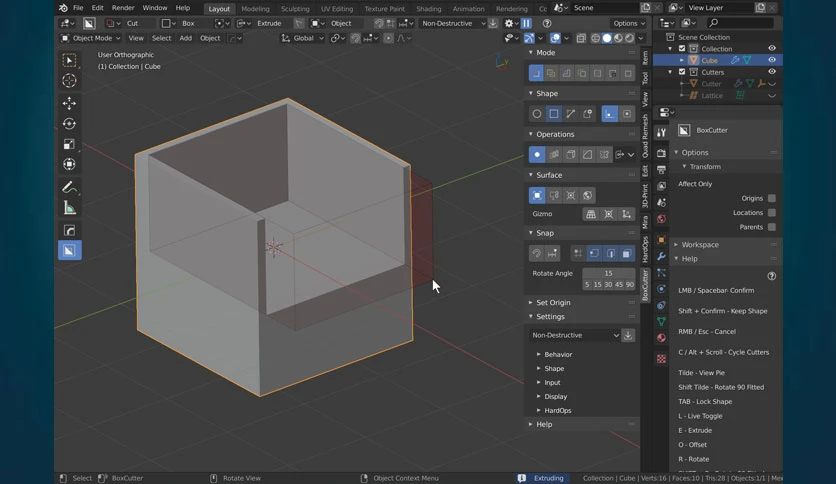Open the Global orientation dropdown
This screenshot has height=484, width=836.
(302, 38)
